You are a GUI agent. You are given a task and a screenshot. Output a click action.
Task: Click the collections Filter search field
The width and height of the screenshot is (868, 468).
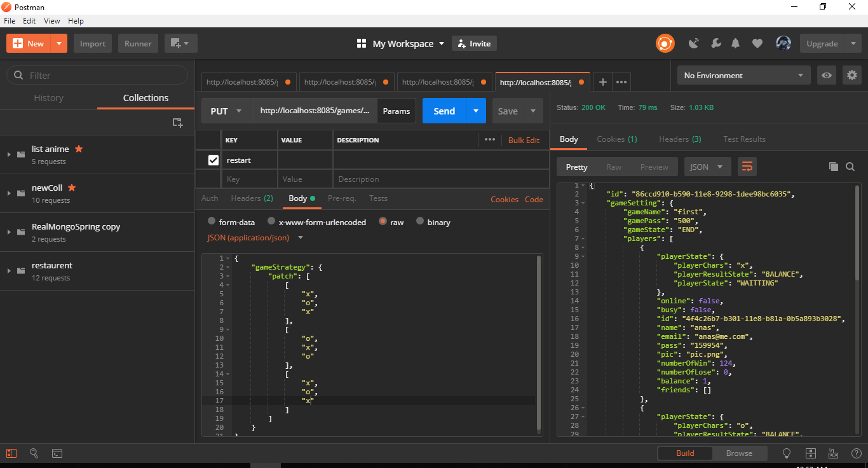coord(97,75)
